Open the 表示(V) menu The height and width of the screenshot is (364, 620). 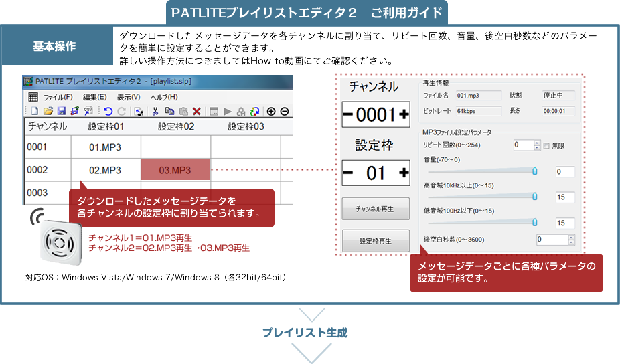(x=129, y=97)
